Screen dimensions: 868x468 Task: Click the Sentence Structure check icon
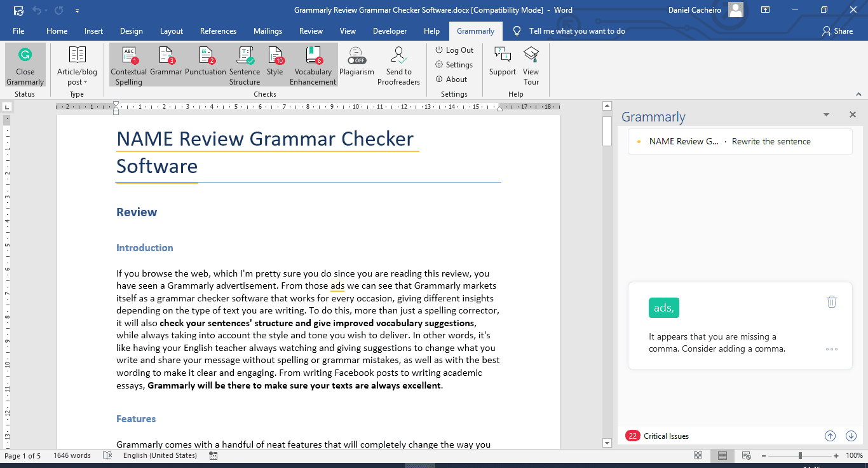(x=245, y=64)
